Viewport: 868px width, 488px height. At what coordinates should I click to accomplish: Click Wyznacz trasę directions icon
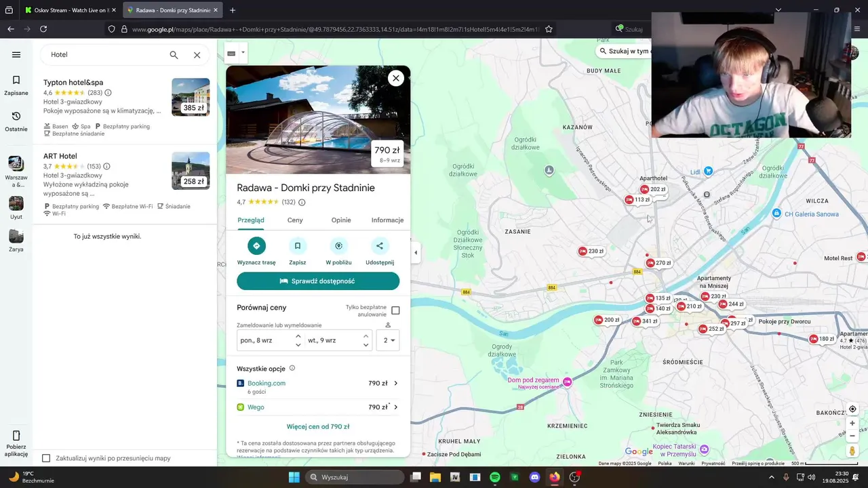point(256,245)
